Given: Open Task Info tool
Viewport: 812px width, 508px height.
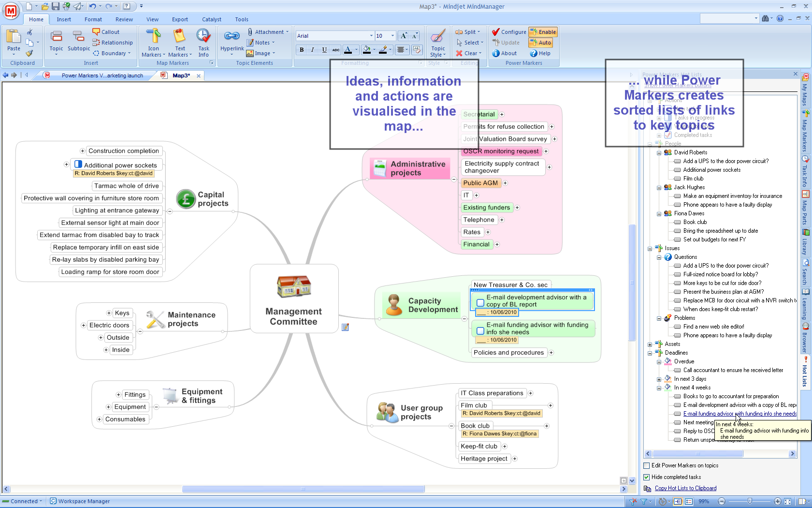Looking at the screenshot, I should (203, 43).
